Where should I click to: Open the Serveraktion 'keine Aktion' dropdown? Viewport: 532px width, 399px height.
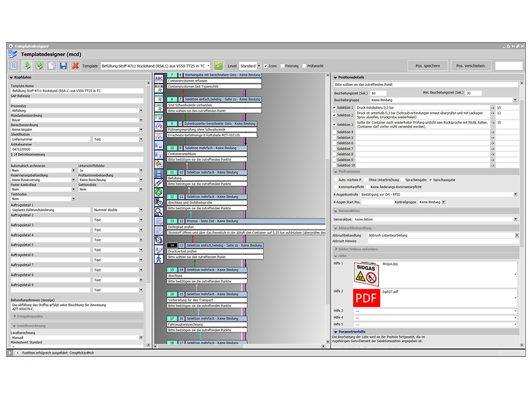(515, 219)
